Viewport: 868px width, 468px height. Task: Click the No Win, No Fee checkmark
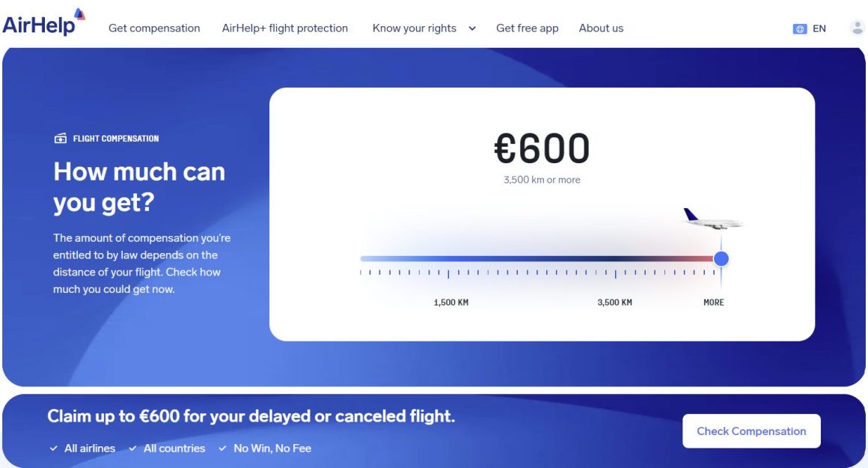(x=222, y=448)
